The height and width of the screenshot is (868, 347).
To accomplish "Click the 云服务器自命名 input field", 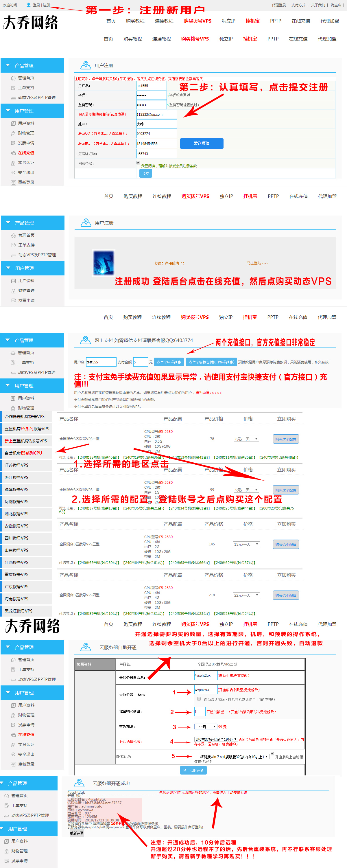I will [206, 675].
